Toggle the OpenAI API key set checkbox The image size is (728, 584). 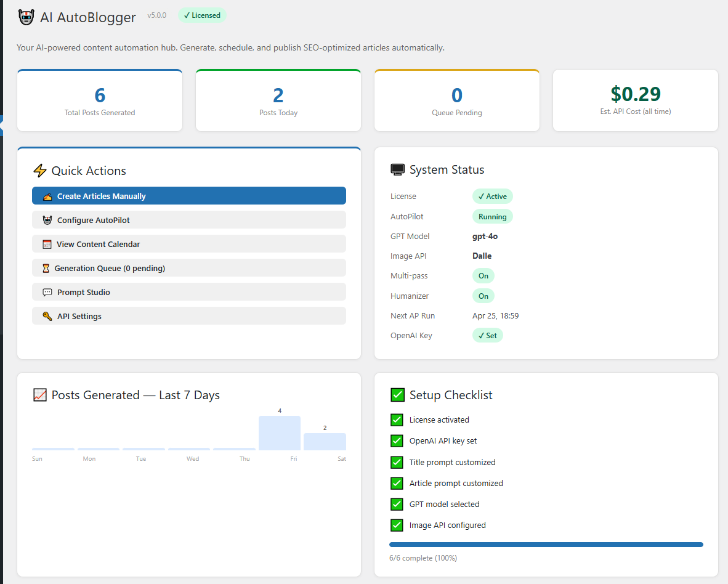click(397, 440)
